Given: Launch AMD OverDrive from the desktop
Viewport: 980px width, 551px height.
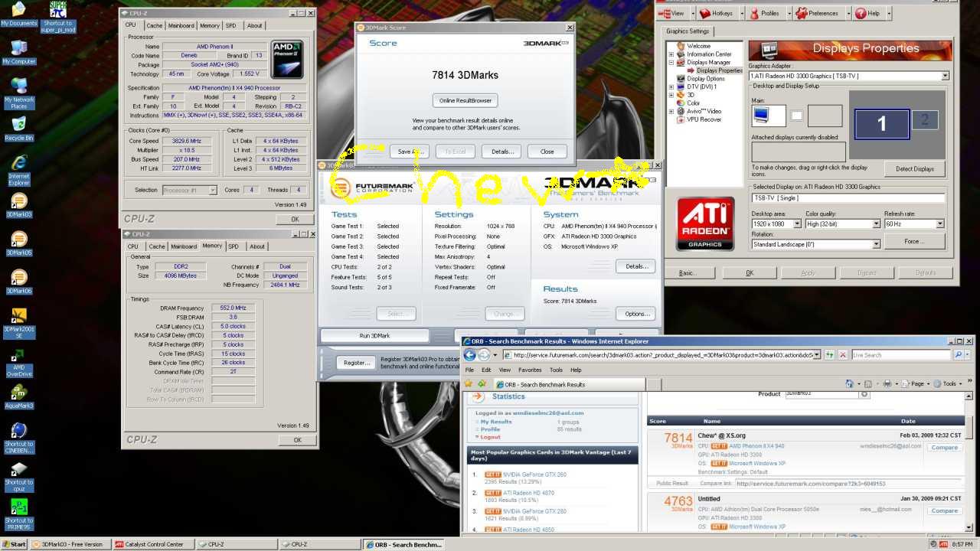Looking at the screenshot, I should pyautogui.click(x=19, y=364).
